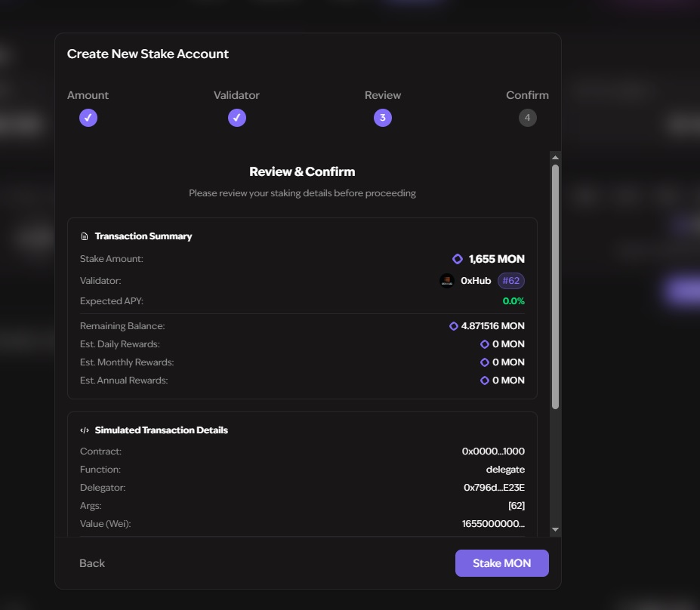
Task: Go Back to previous step
Action: click(x=92, y=563)
